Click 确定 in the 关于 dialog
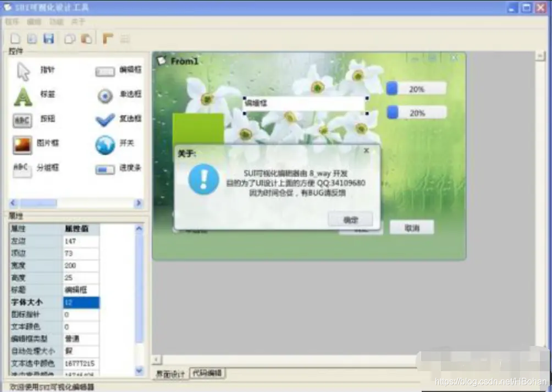Image resolution: width=552 pixels, height=392 pixels. point(350,219)
